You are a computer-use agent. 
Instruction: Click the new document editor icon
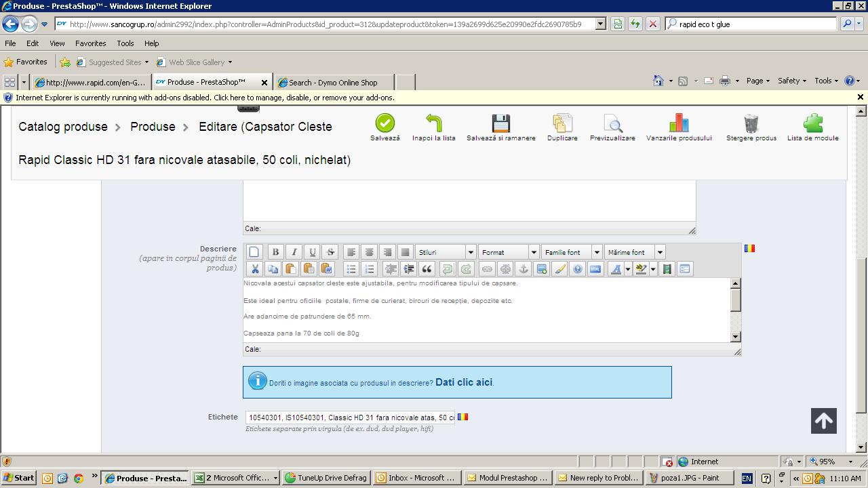coord(254,252)
